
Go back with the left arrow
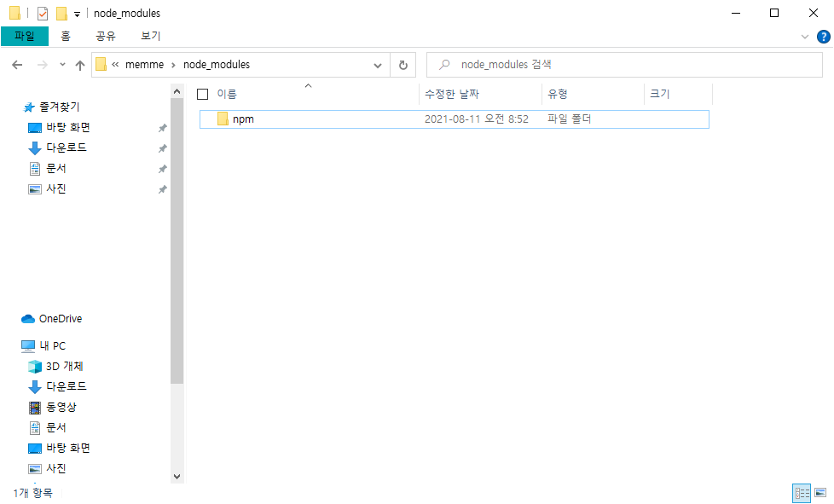pos(17,65)
